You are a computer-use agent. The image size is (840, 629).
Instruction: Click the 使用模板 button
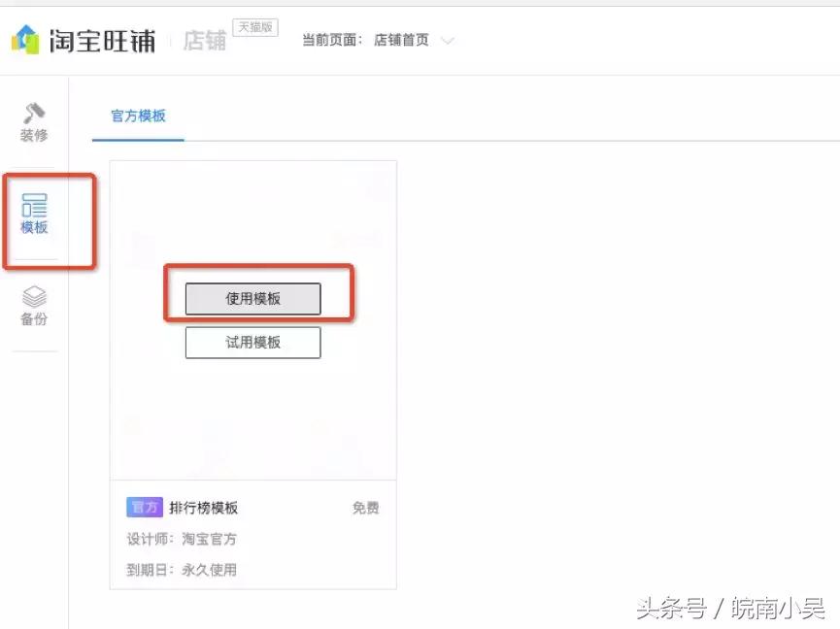[252, 298]
